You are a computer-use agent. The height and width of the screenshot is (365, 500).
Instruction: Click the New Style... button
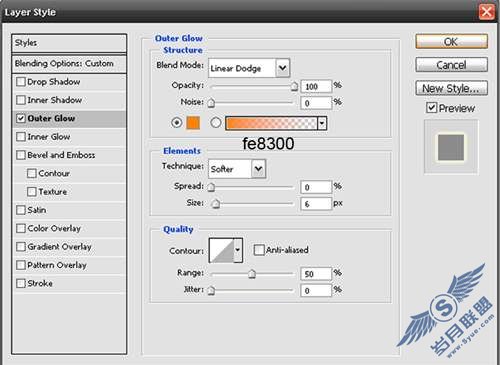pos(451,88)
